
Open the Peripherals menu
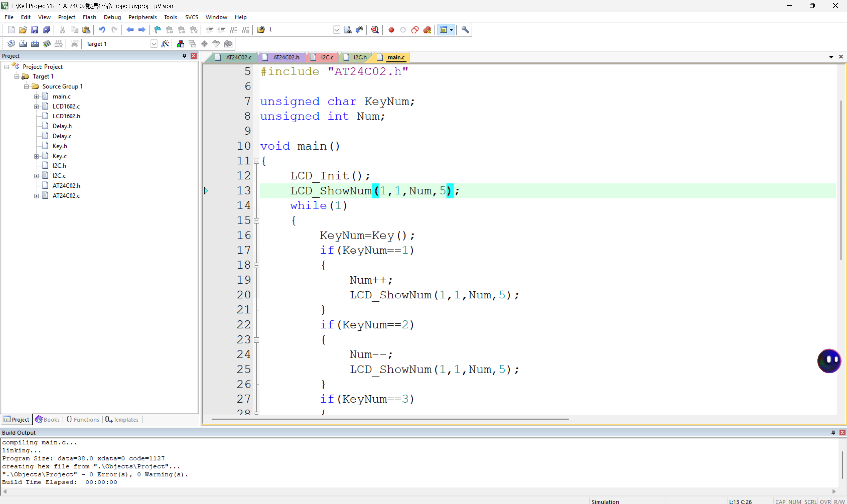142,17
